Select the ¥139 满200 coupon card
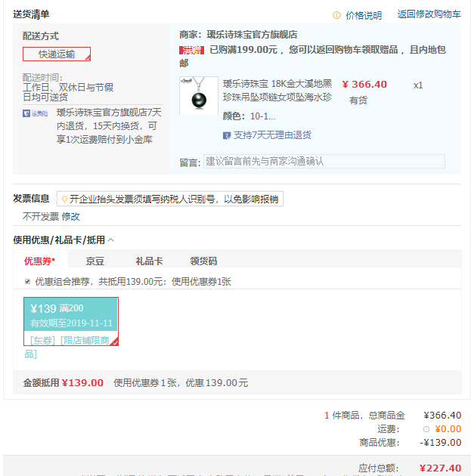The image size is (471, 476). (71, 321)
